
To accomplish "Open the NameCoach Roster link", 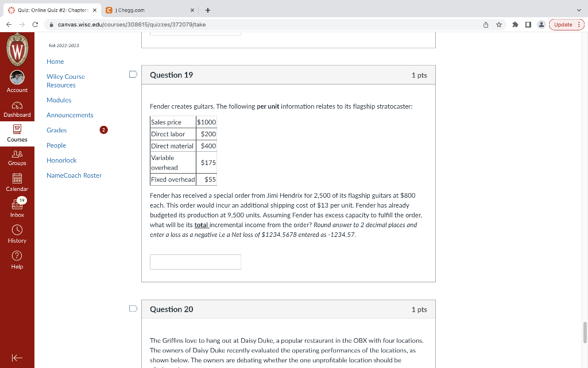I will (74, 175).
